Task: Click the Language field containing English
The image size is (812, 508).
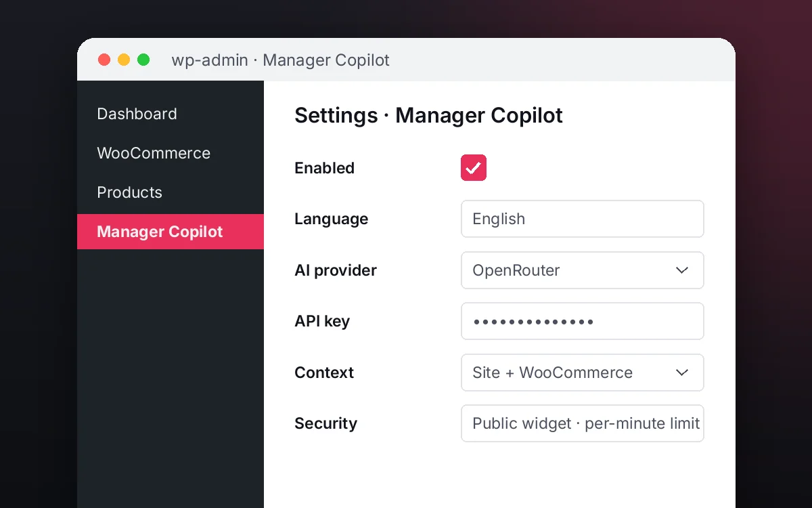Action: coord(583,219)
